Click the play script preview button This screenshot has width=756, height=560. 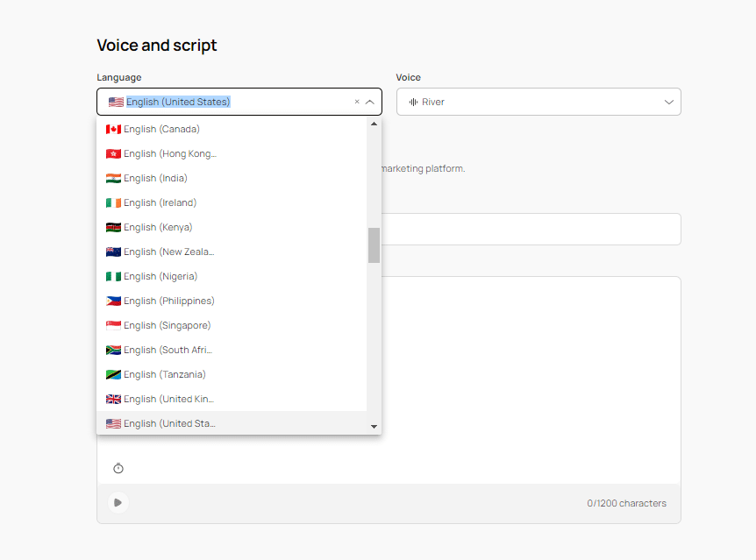pyautogui.click(x=118, y=503)
